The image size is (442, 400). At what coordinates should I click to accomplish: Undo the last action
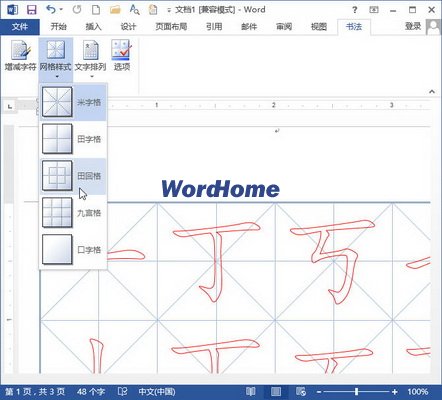pyautogui.click(x=51, y=9)
